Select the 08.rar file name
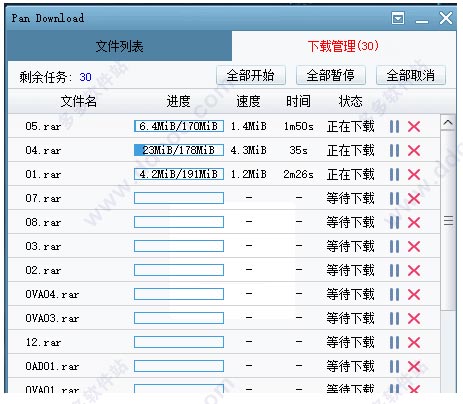 pyautogui.click(x=43, y=222)
